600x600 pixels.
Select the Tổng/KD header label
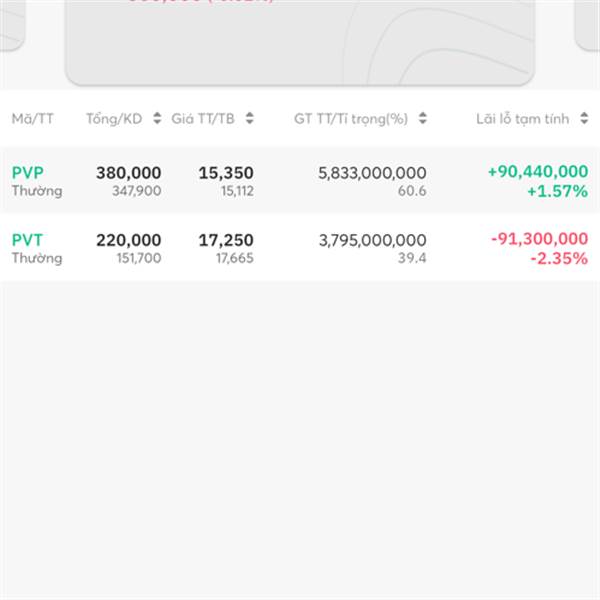(x=114, y=119)
